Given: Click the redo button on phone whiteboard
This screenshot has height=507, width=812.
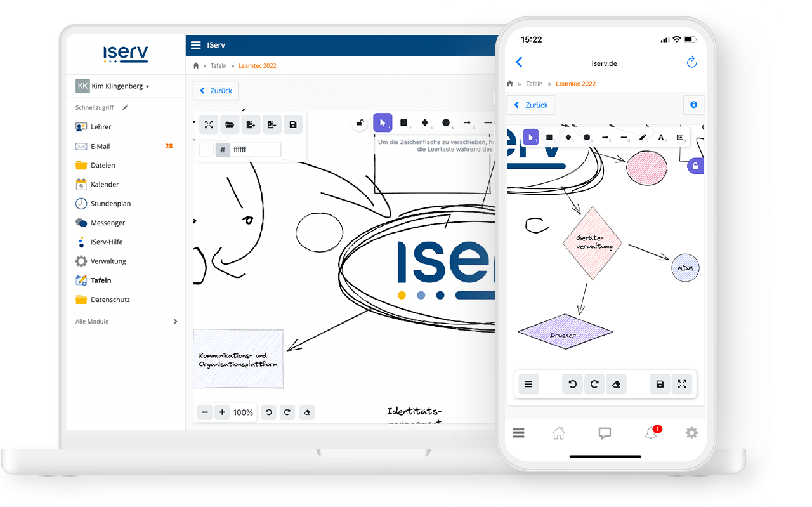Looking at the screenshot, I should (x=594, y=384).
